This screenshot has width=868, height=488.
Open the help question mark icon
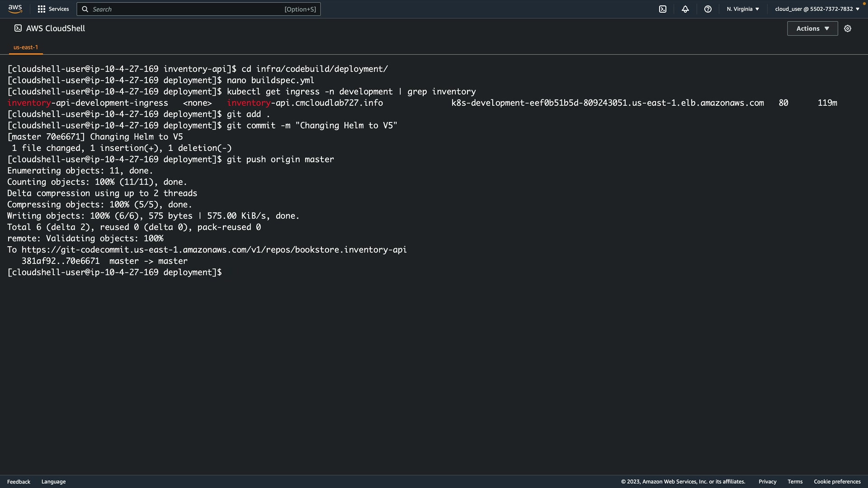[708, 9]
